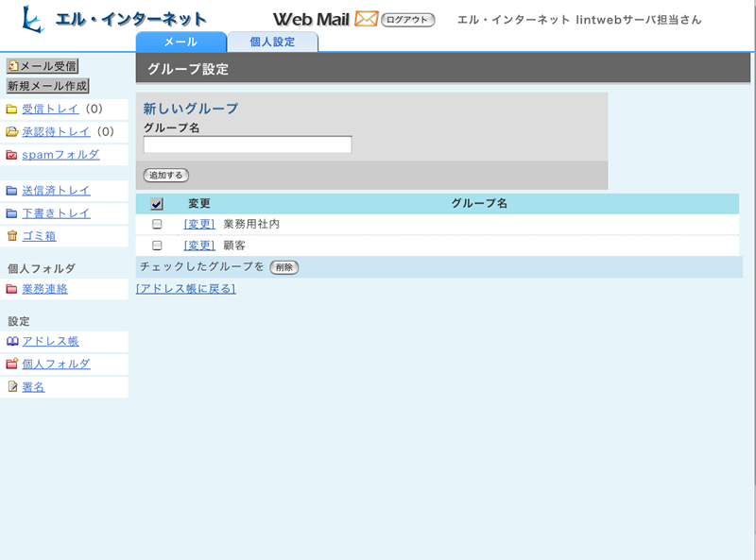Click the spam folder icon
This screenshot has height=560, width=756.
point(11,155)
